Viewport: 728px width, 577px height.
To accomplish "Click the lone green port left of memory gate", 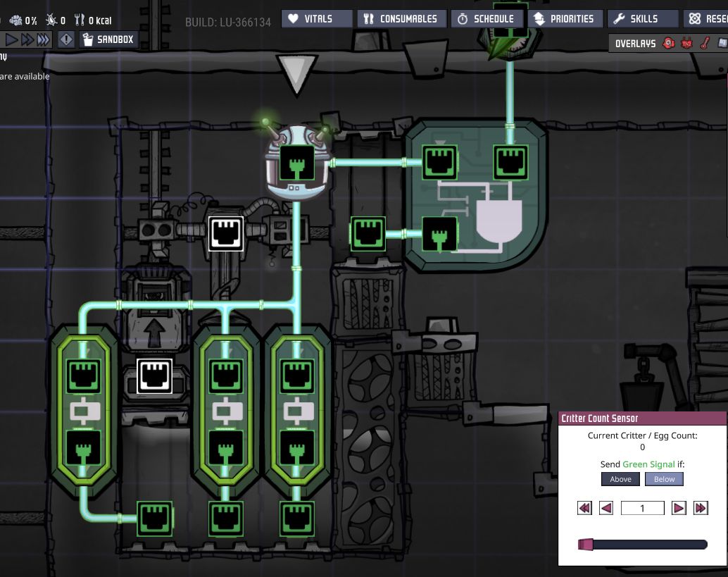I will 368,233.
